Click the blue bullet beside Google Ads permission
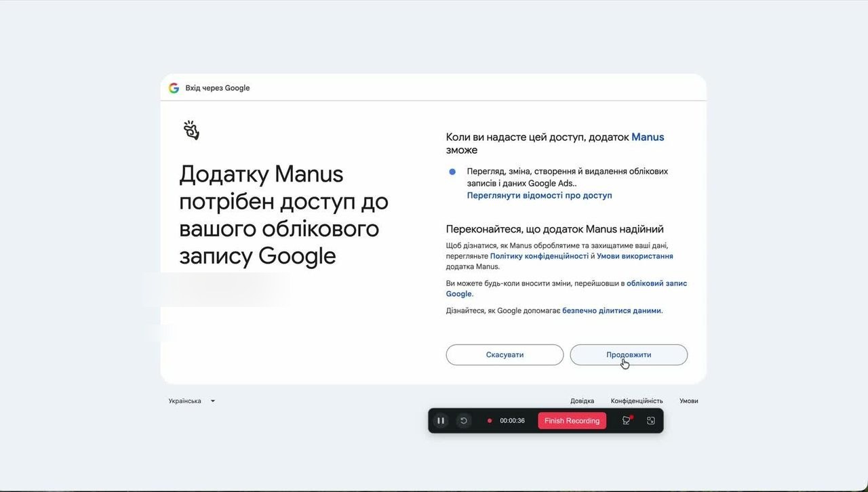Screen dimensions: 868x492 coord(452,172)
